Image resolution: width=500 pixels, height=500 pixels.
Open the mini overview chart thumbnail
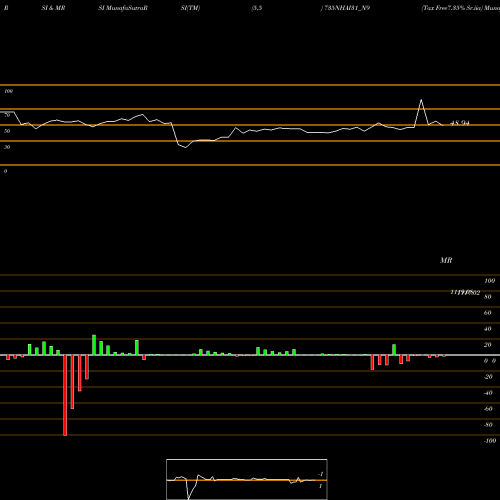pyautogui.click(x=247, y=479)
